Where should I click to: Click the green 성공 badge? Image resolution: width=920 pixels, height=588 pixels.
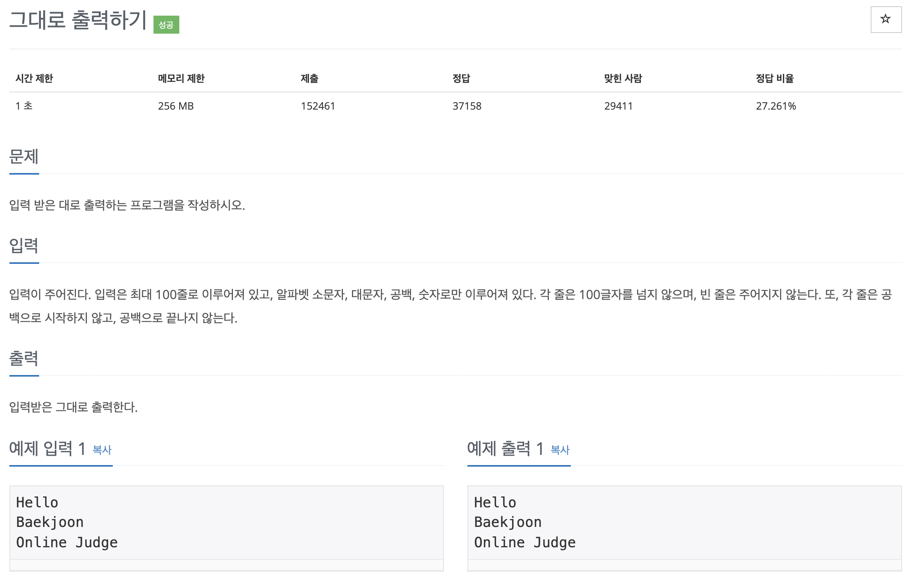click(166, 25)
